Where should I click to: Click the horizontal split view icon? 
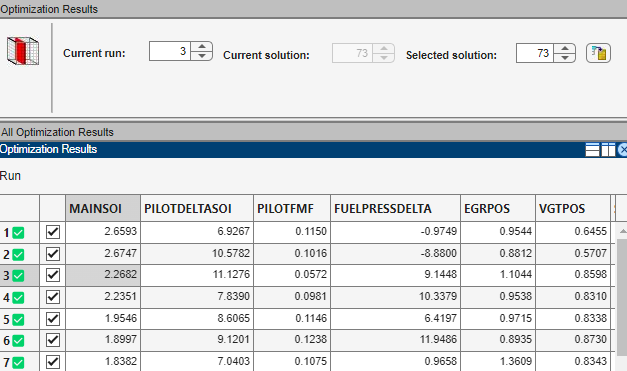coord(592,150)
